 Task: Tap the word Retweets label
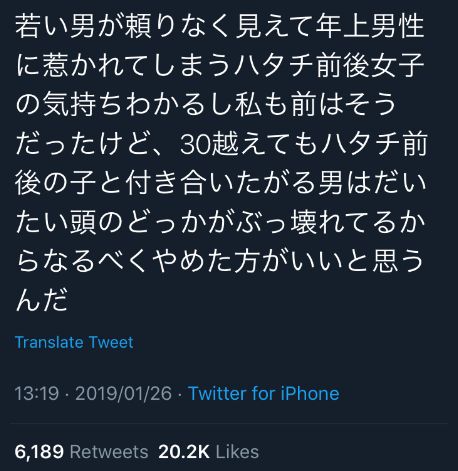click(x=109, y=452)
